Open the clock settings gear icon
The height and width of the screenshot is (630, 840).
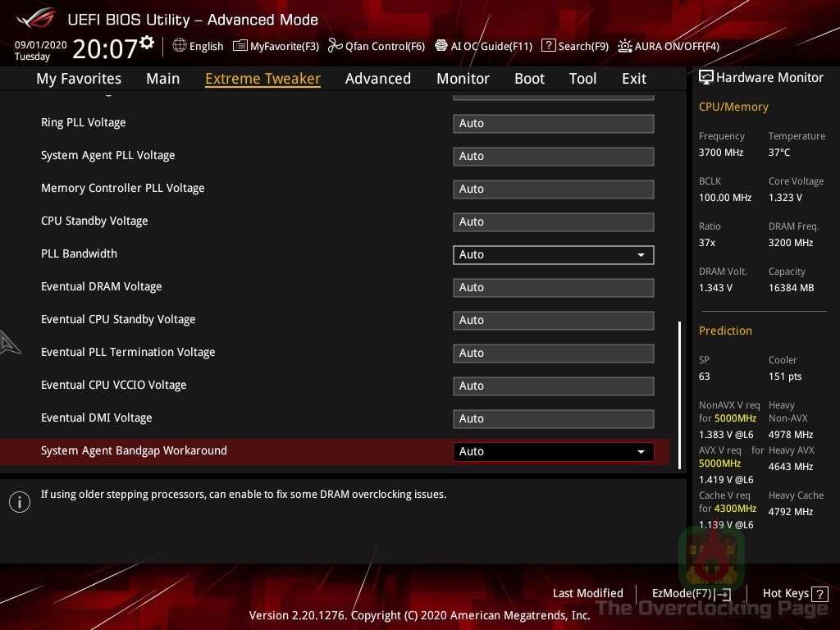(145, 40)
